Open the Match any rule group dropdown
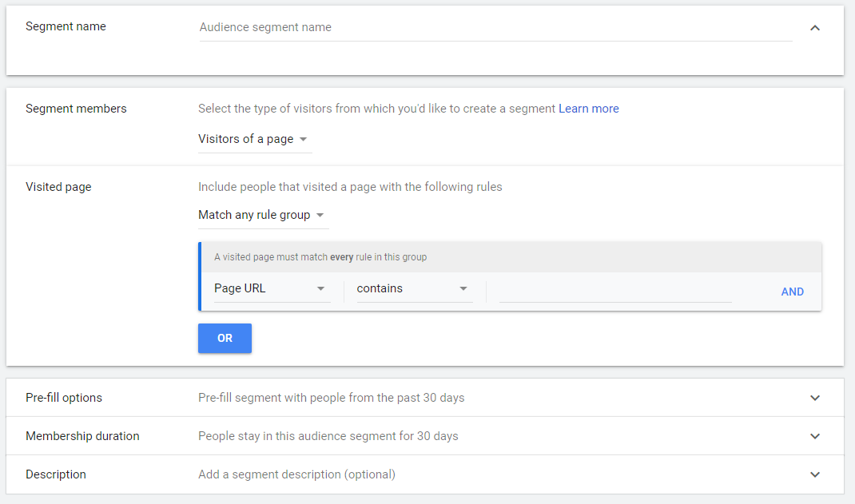Viewport: 855px width, 504px height. pos(262,215)
